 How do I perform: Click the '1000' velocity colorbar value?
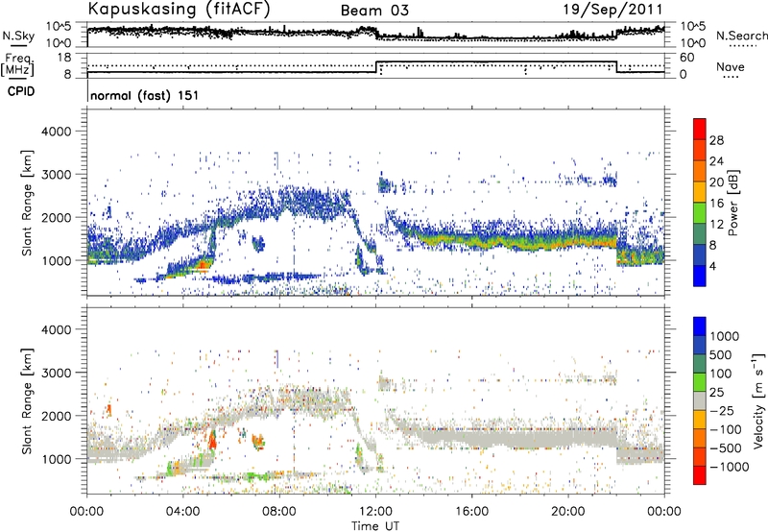724,336
